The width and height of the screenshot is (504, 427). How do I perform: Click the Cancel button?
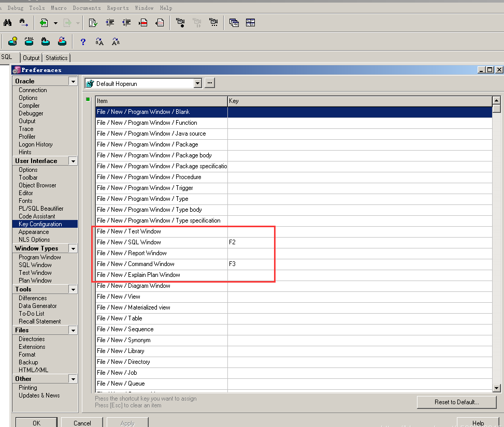tap(82, 423)
